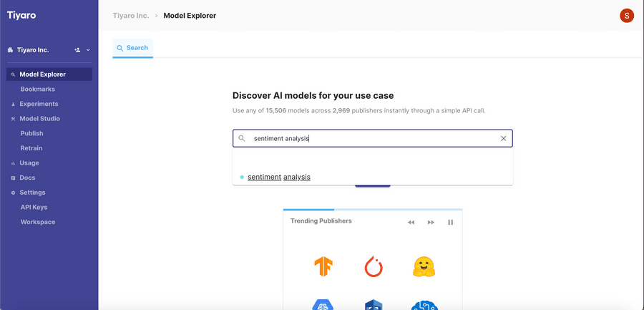The image size is (644, 310).
Task: Click the Model Explorer magnifier icon in sidebar
Action: click(13, 75)
